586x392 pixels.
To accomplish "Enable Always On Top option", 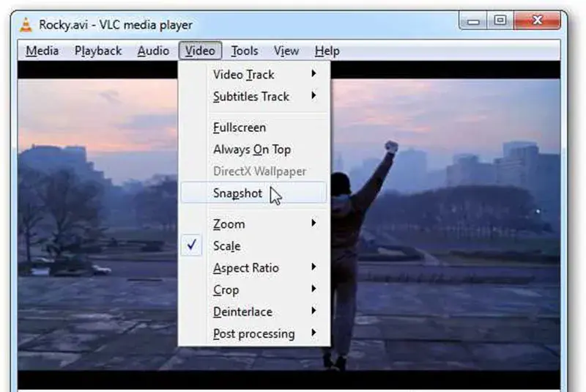I will pyautogui.click(x=254, y=149).
